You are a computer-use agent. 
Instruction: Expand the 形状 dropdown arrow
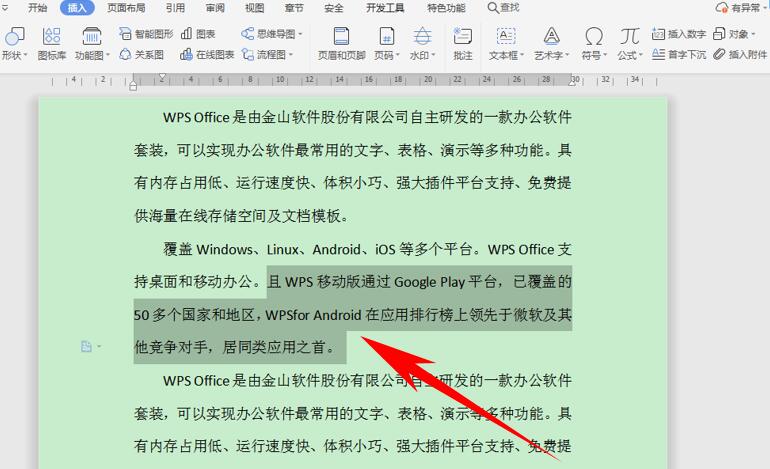click(x=26, y=55)
